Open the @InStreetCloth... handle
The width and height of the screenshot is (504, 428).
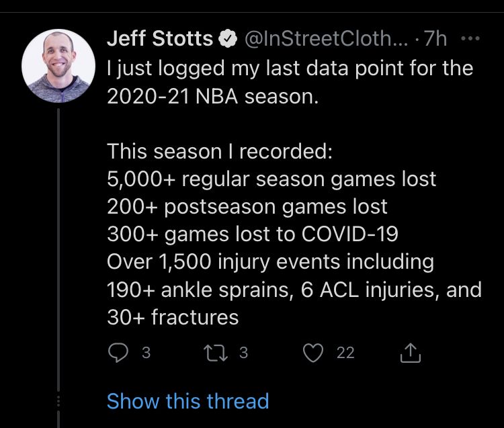coord(326,38)
